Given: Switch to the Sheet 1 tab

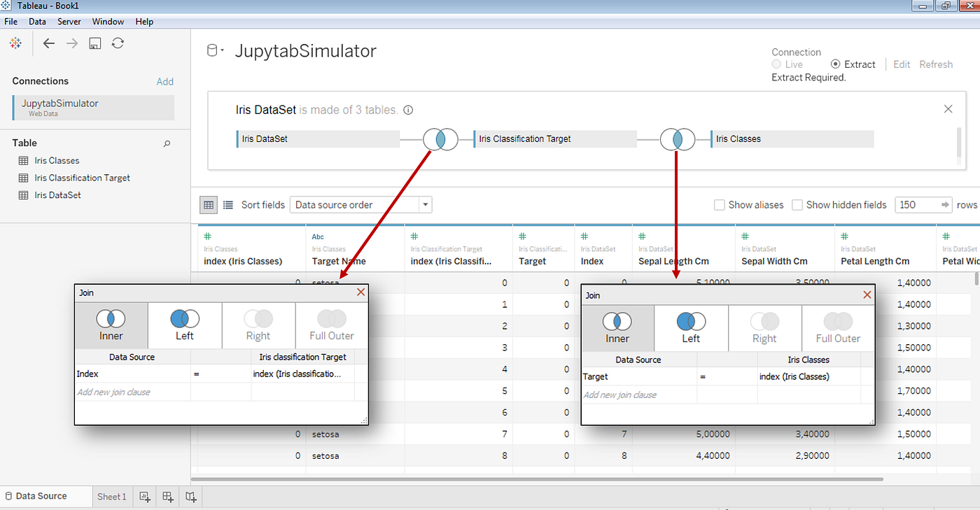Looking at the screenshot, I should click(111, 496).
